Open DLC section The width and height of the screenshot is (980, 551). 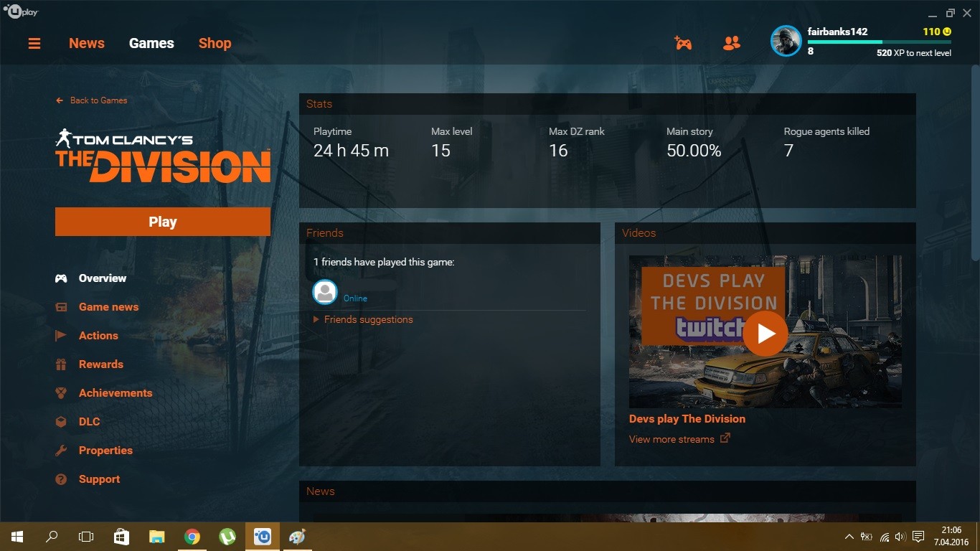[x=89, y=422]
